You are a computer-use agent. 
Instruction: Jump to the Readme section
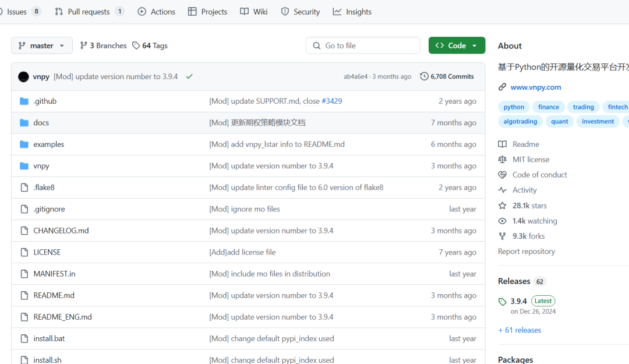pyautogui.click(x=519, y=144)
